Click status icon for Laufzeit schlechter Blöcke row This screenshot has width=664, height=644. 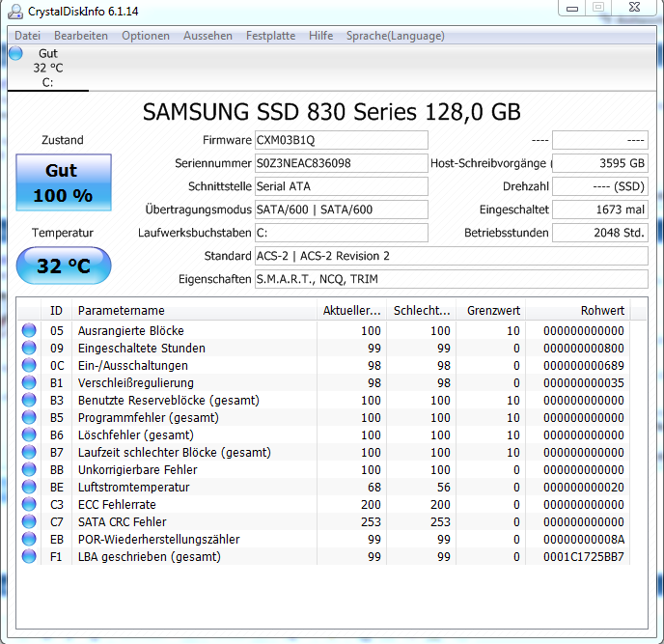(x=29, y=452)
